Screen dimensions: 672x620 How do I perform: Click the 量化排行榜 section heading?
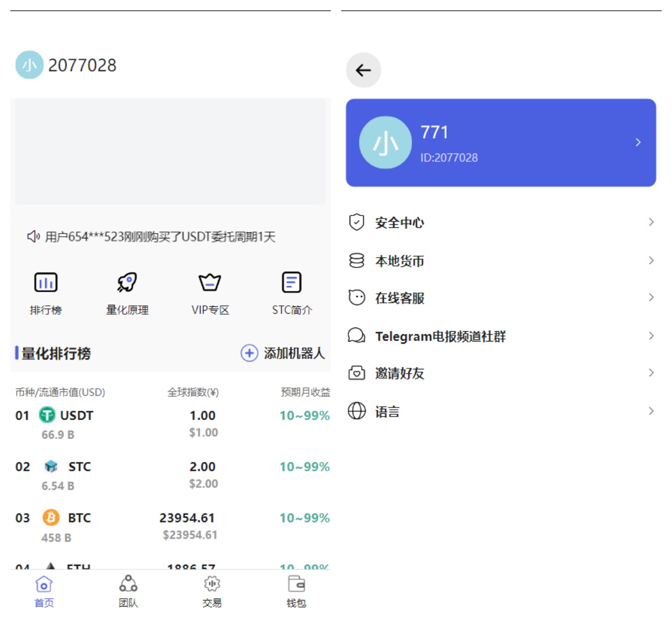coord(56,353)
